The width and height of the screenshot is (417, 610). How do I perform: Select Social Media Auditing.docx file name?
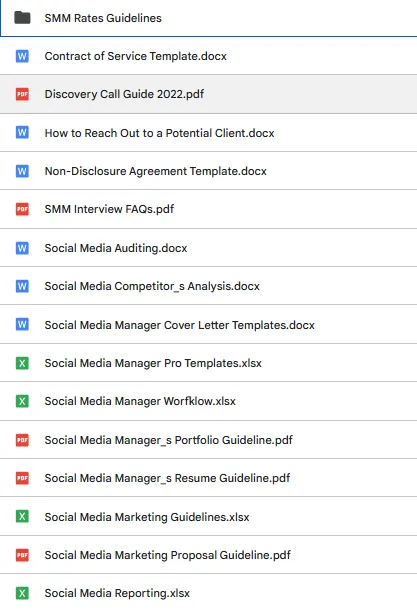coord(116,248)
